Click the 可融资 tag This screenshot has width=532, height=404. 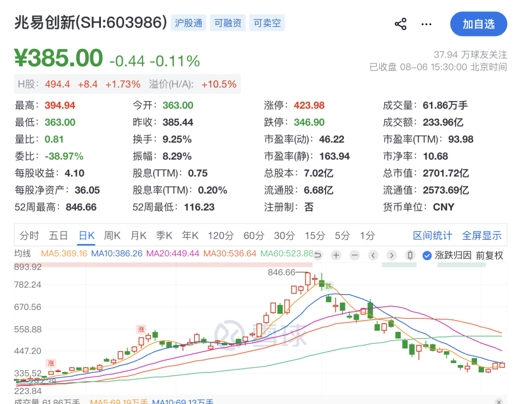coord(228,23)
